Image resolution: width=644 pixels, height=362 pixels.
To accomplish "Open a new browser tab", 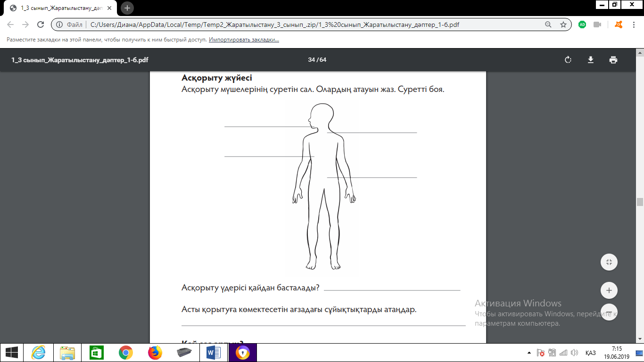I will [127, 8].
